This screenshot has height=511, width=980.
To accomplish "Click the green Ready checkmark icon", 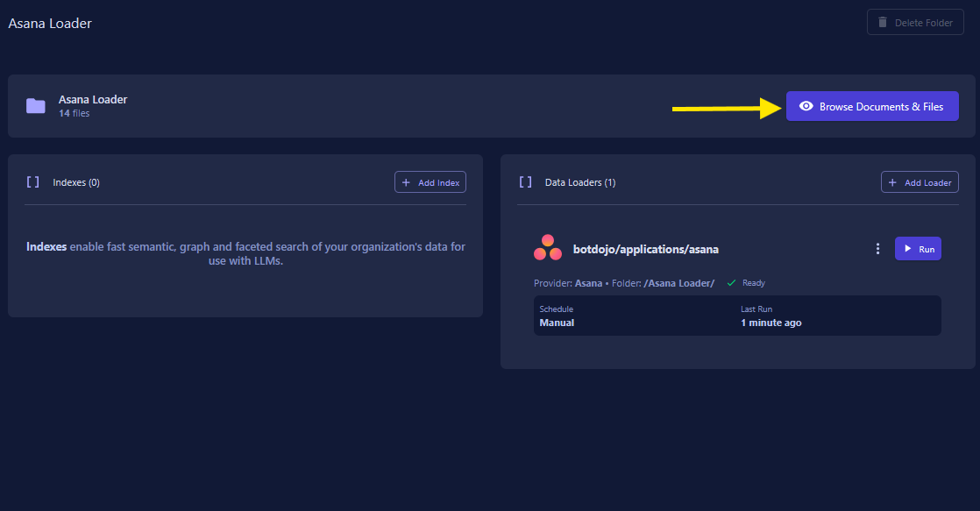I will pos(731,283).
